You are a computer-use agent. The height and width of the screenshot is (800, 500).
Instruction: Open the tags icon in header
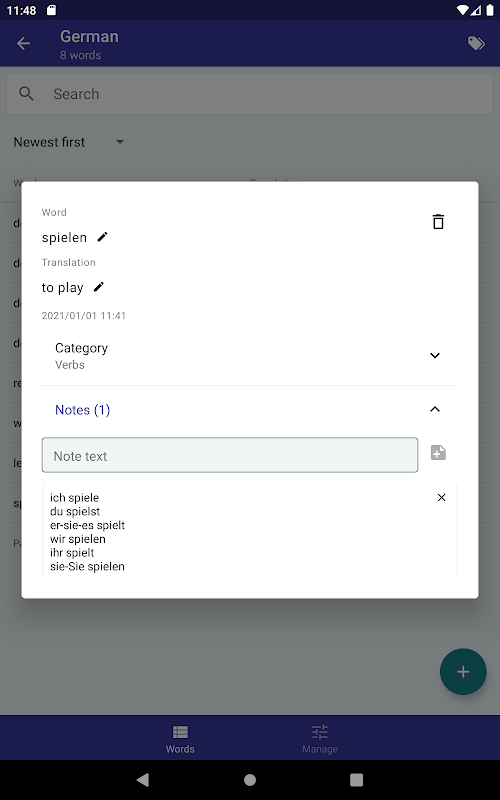[x=476, y=43]
